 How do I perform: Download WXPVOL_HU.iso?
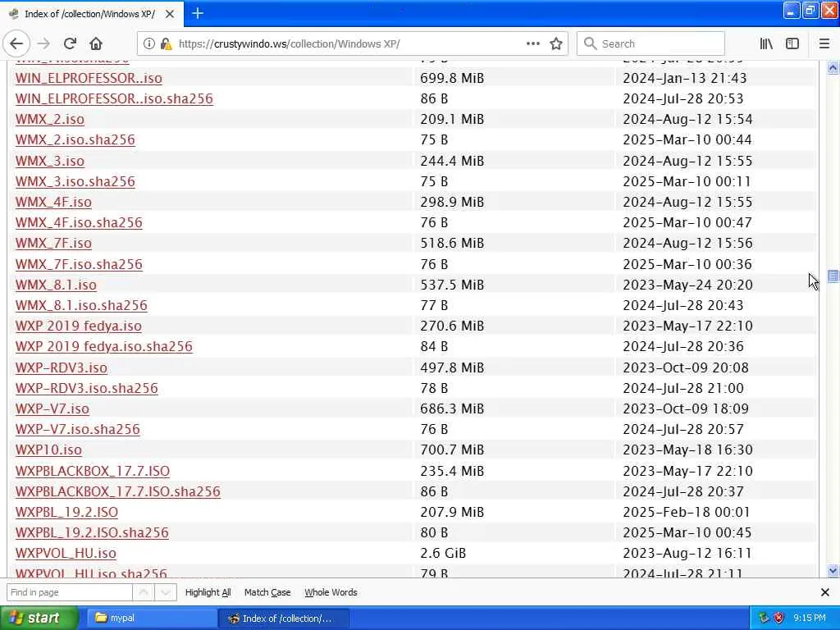66,554
